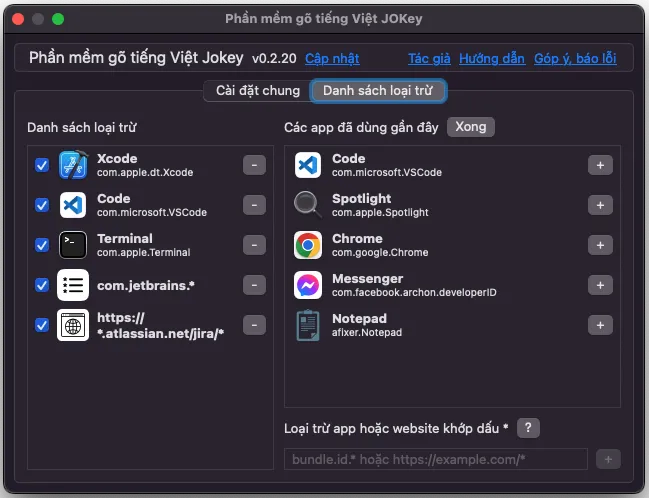Select the com.jetbrains.* row text
649x498 pixels.
[x=146, y=285]
